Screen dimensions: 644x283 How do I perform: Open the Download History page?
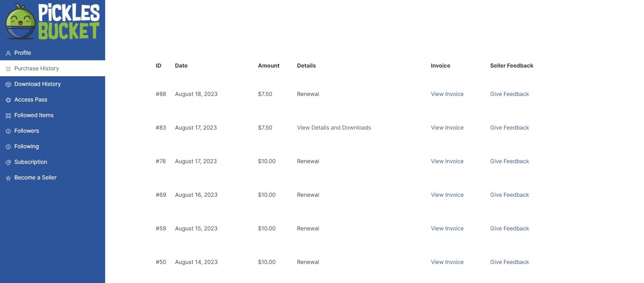37,84
